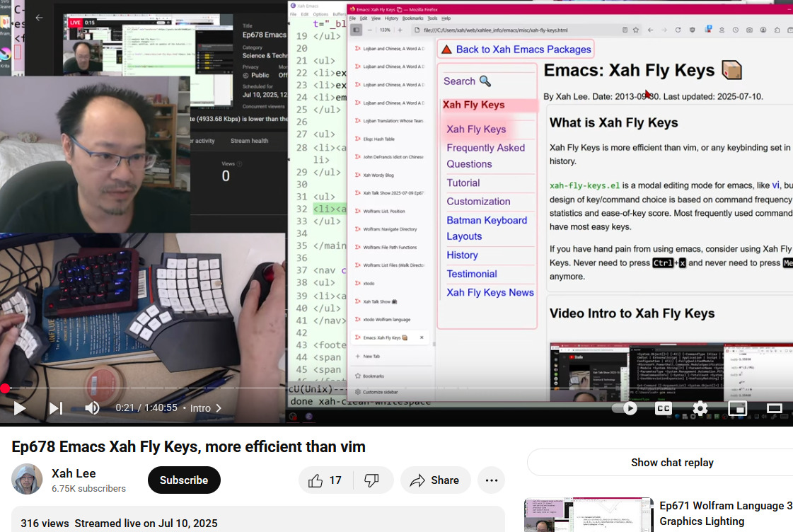Open the more actions three-dot menu

[492, 480]
